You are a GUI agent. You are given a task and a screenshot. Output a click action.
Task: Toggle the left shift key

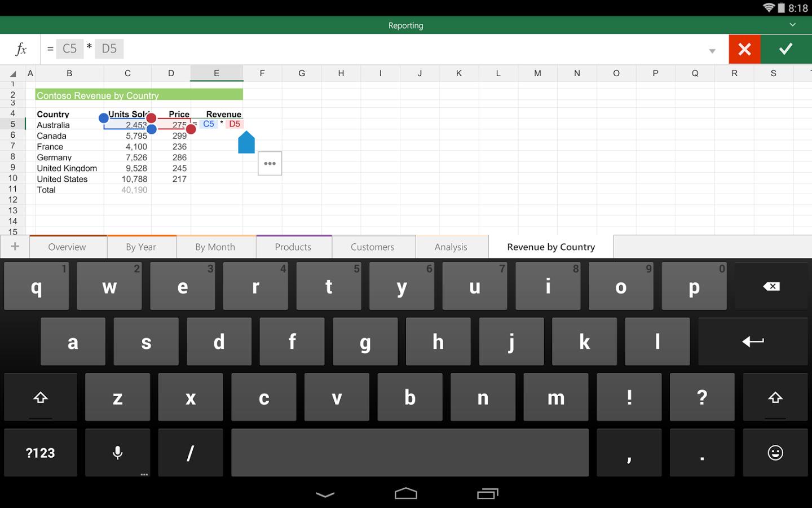click(x=41, y=397)
